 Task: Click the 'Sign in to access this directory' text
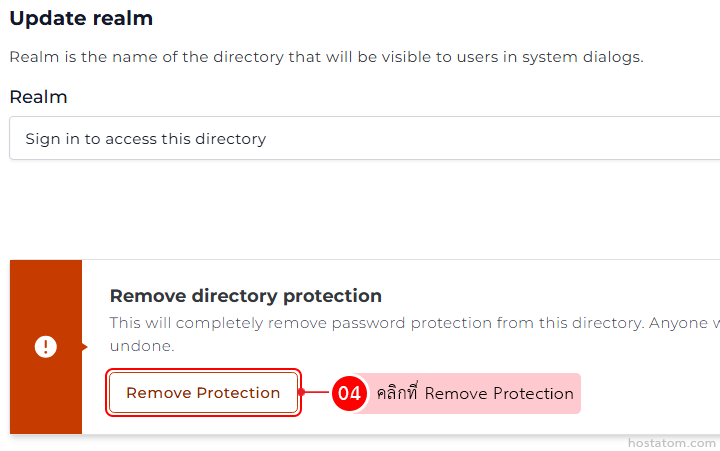point(146,139)
